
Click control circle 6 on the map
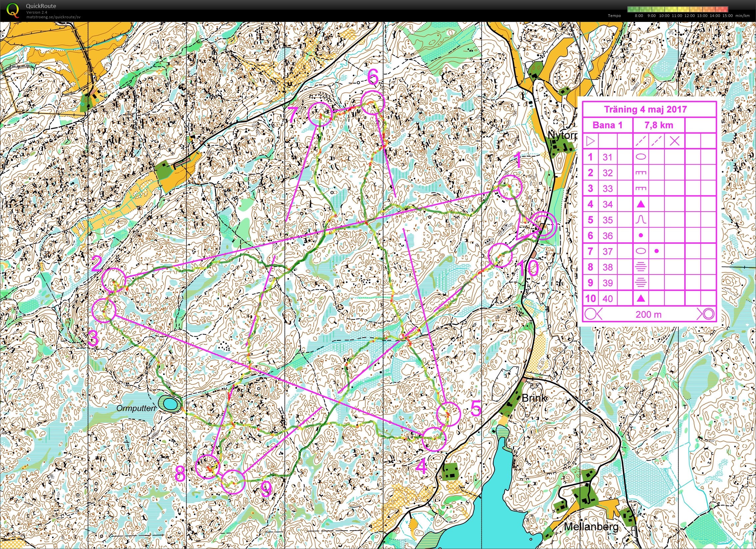tap(373, 103)
